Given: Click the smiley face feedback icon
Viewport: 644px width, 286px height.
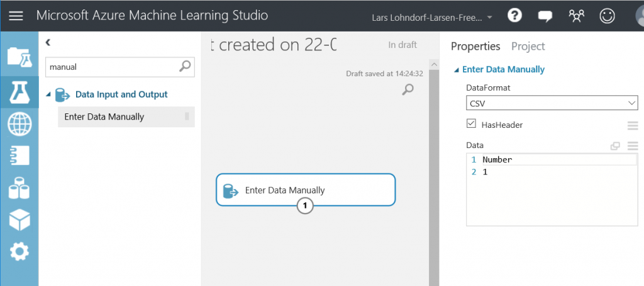Looking at the screenshot, I should [607, 16].
